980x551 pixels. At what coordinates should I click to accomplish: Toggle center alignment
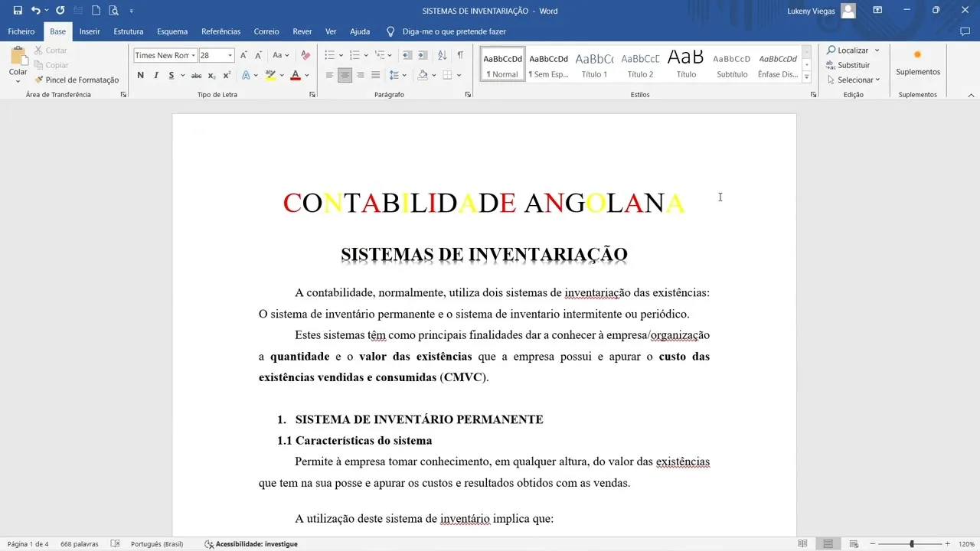(345, 75)
